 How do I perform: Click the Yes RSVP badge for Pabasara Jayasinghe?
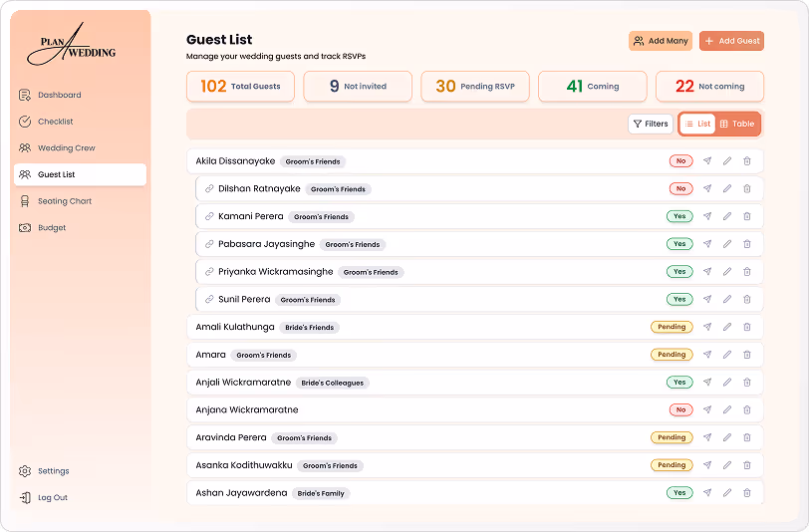[678, 244]
